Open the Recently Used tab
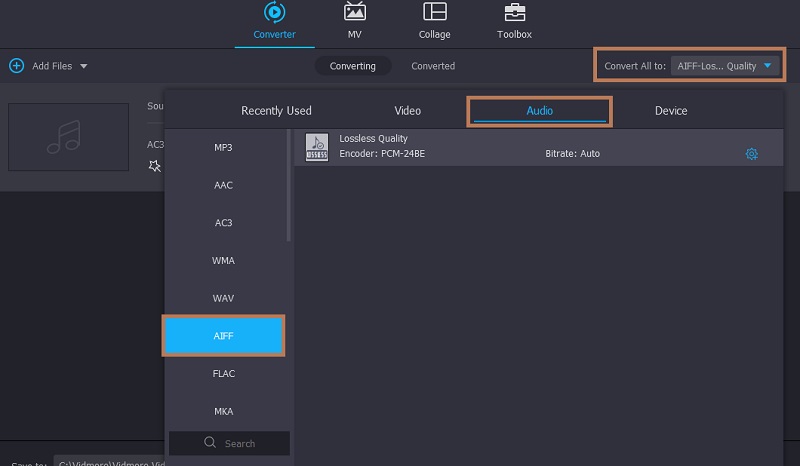 (x=276, y=111)
